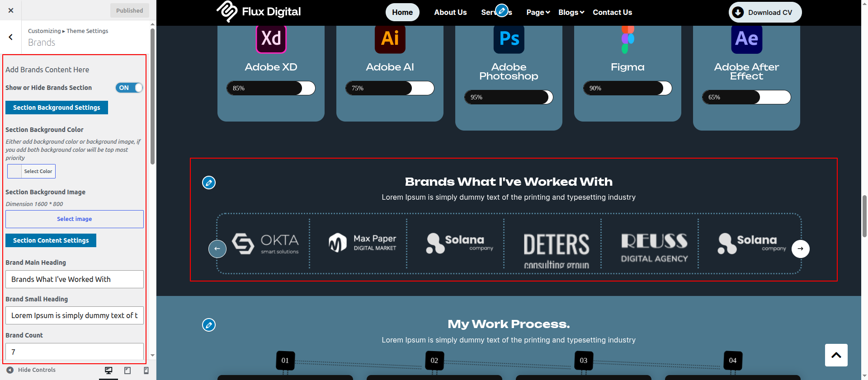Focus the Brand Count field
The height and width of the screenshot is (380, 868).
point(75,352)
